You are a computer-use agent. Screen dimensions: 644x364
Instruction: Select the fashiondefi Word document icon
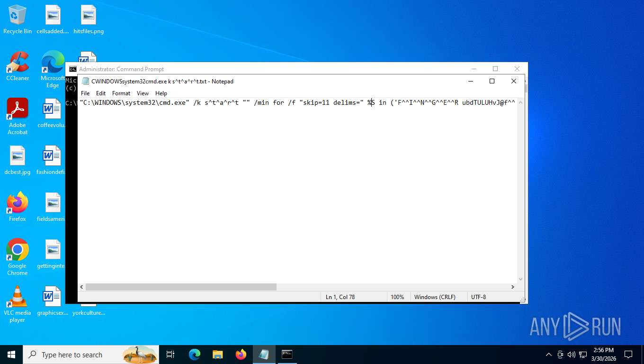click(x=51, y=160)
